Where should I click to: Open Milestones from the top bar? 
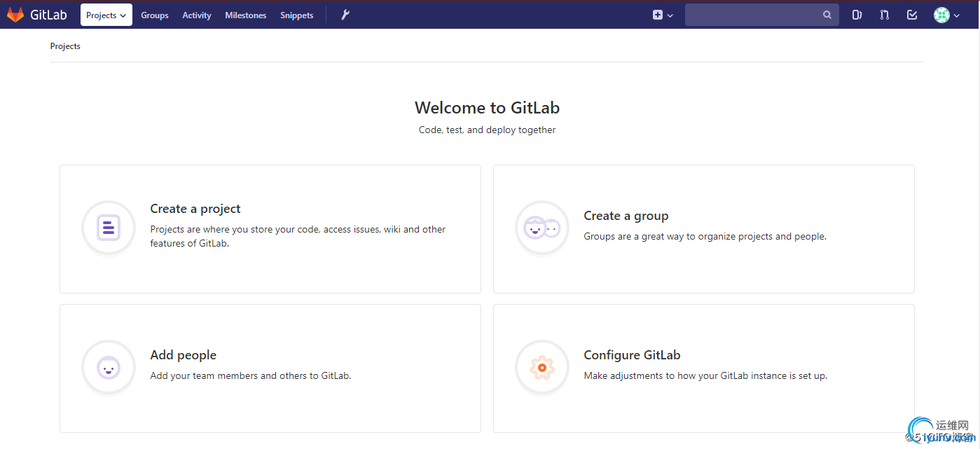pyautogui.click(x=246, y=15)
